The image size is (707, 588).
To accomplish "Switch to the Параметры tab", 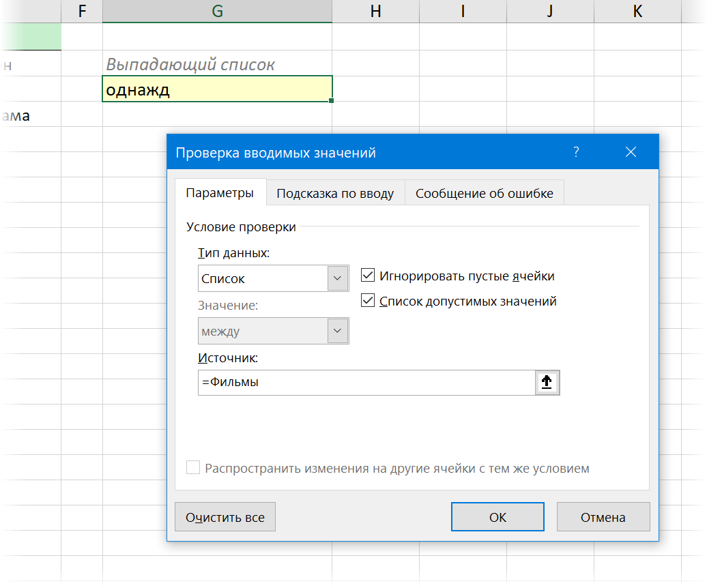I will 220,193.
